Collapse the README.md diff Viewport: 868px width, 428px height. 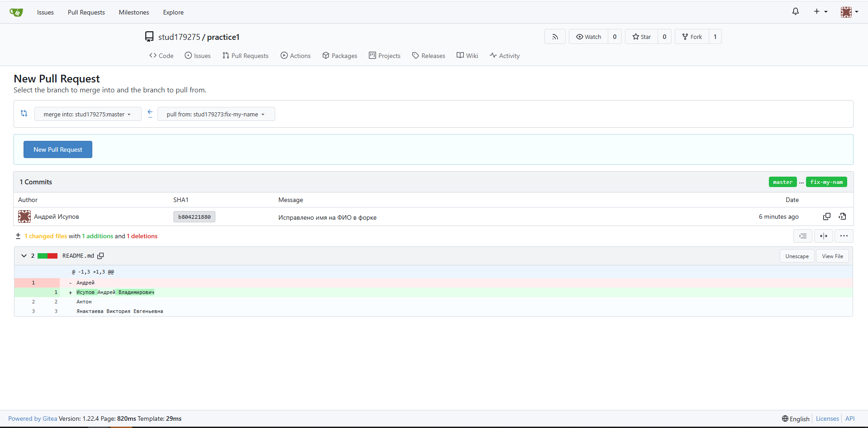coord(24,256)
